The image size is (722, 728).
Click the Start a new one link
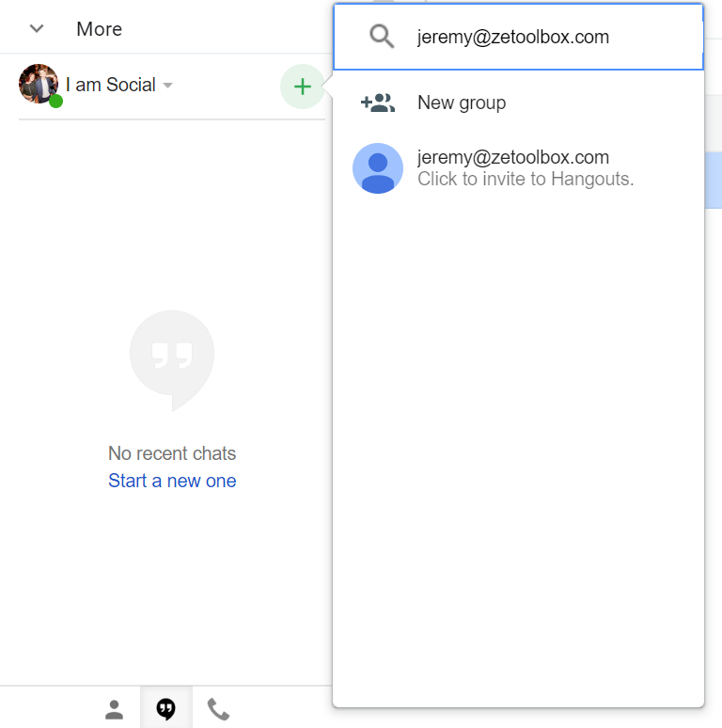point(172,481)
